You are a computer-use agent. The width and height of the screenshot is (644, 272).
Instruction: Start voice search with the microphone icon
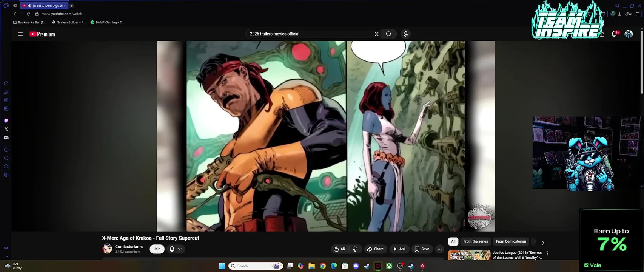(405, 34)
